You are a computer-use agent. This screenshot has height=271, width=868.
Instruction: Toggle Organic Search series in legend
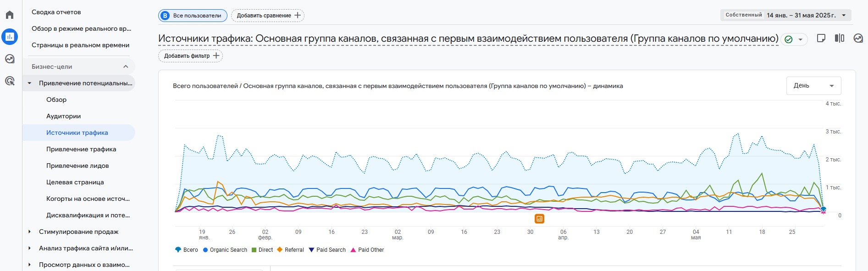coord(225,250)
